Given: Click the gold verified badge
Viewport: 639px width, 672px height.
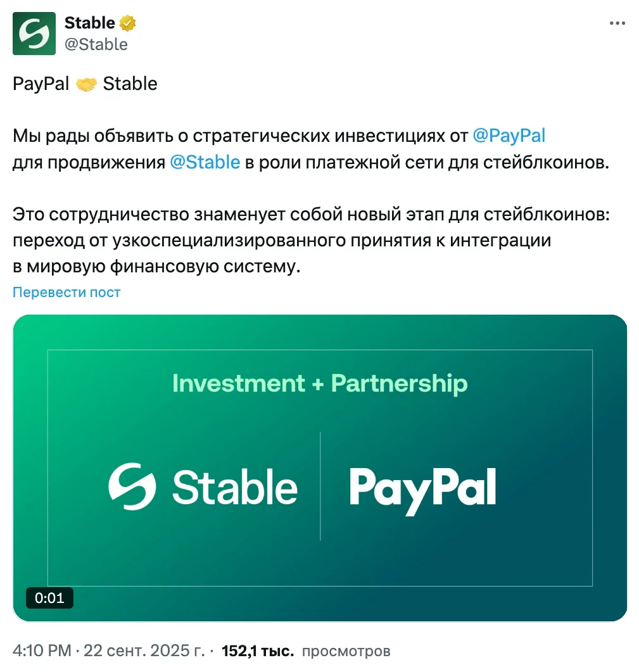Looking at the screenshot, I should [x=128, y=23].
